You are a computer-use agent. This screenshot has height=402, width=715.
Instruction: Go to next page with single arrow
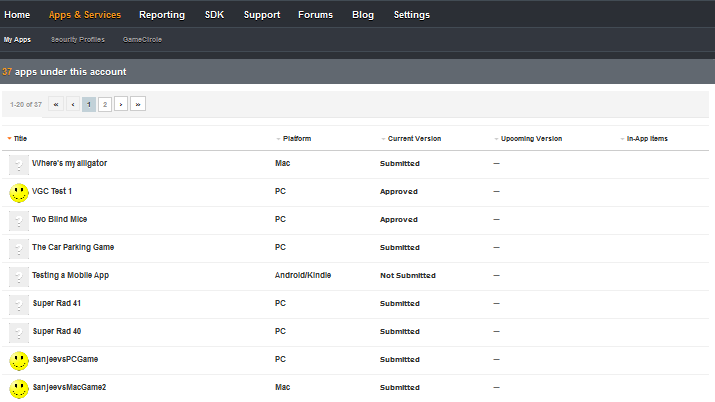121,104
